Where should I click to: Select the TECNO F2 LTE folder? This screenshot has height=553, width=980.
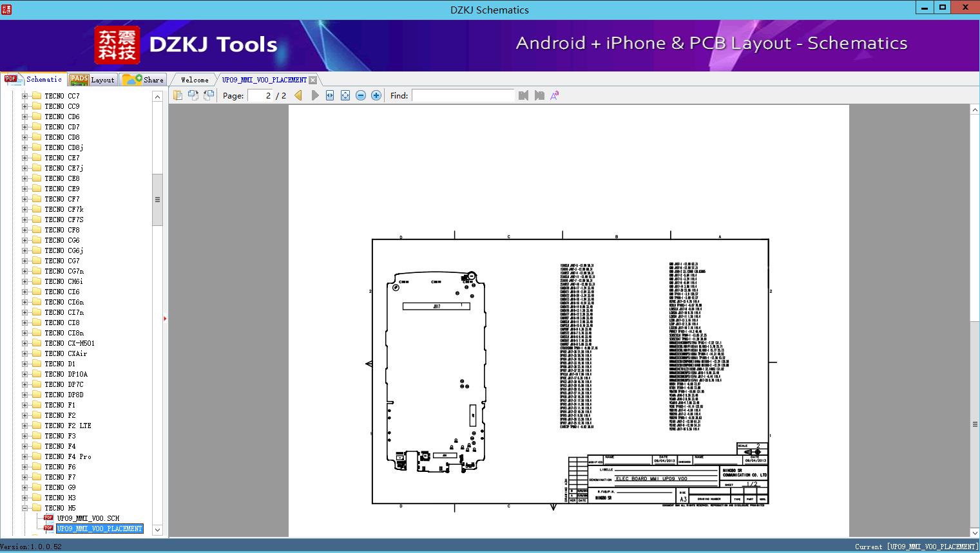(x=68, y=426)
